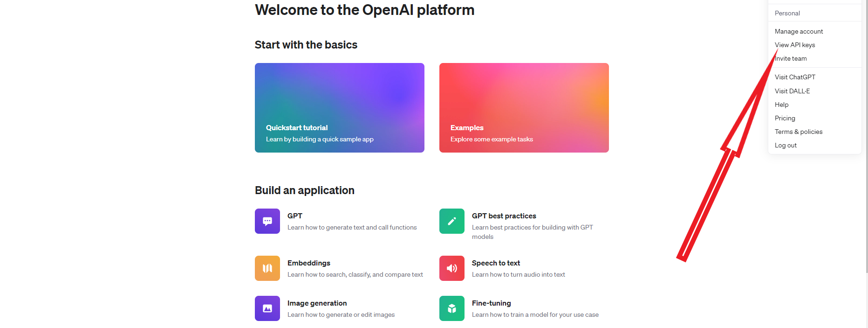Click the green GPT best practices pencil icon
868x328 pixels.
click(x=452, y=221)
